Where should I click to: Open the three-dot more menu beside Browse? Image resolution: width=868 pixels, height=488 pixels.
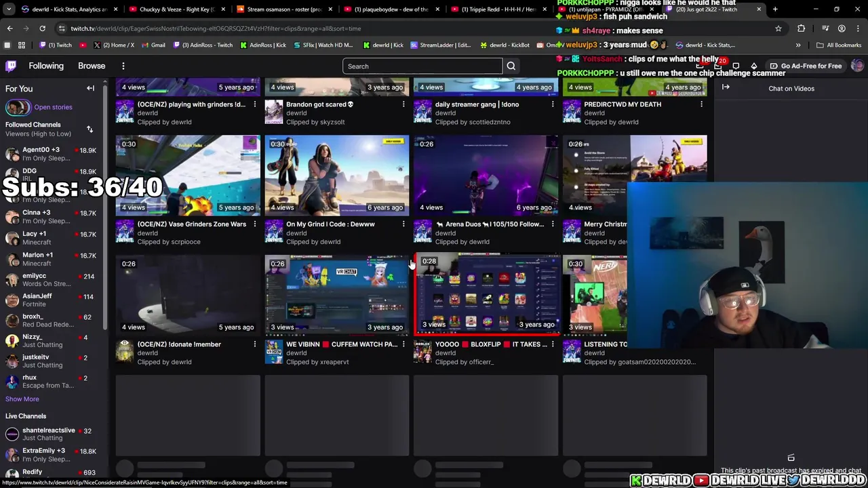123,66
